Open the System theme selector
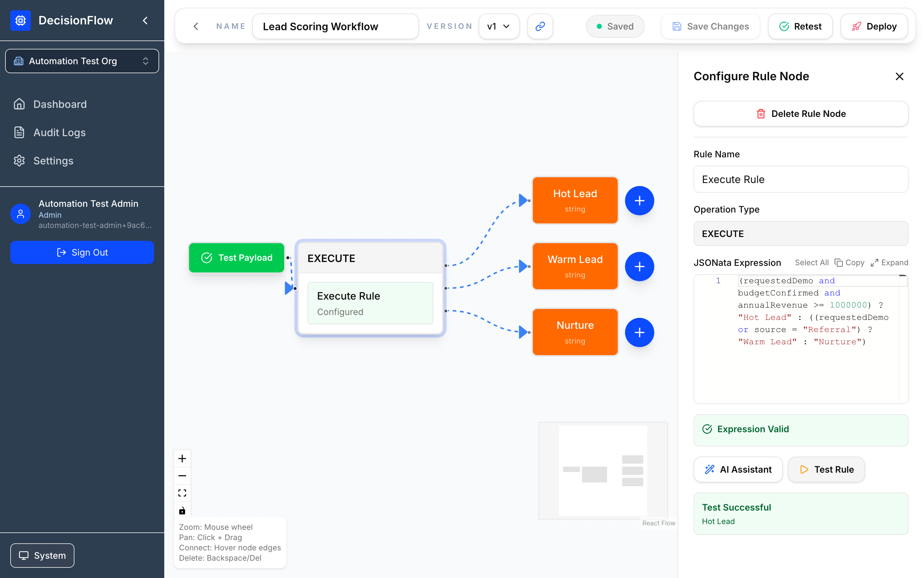The width and height of the screenshot is (924, 578). coord(42,556)
